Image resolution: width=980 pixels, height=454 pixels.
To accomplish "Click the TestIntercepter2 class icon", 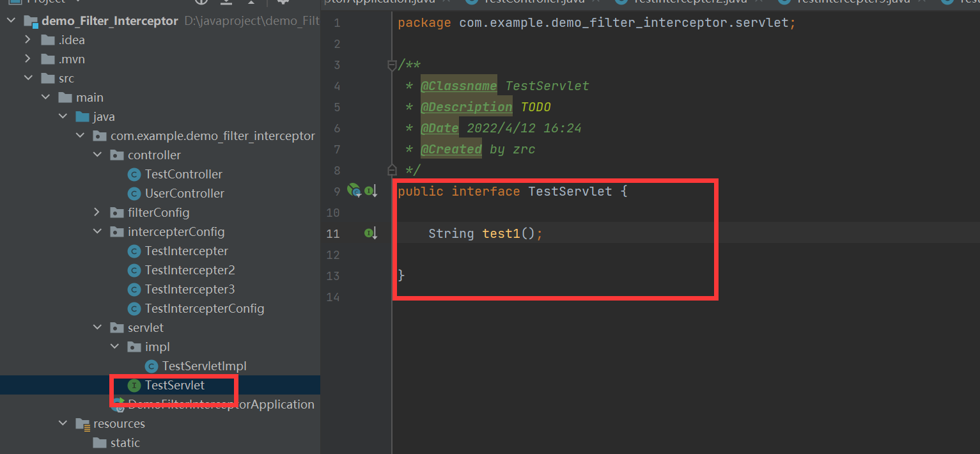I will click(134, 270).
